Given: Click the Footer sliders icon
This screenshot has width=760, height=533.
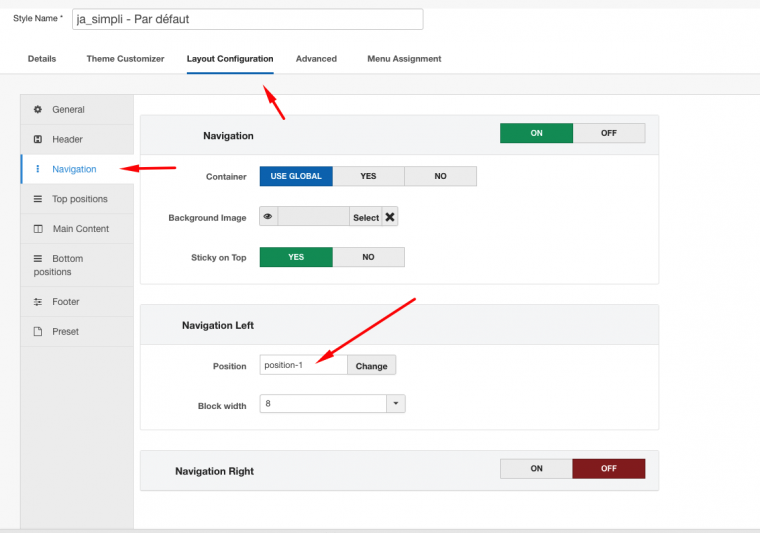Looking at the screenshot, I should tap(37, 302).
